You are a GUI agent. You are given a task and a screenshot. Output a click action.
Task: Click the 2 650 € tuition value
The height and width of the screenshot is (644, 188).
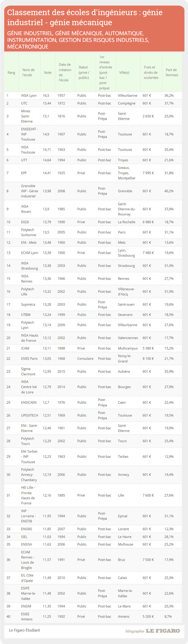point(148,116)
